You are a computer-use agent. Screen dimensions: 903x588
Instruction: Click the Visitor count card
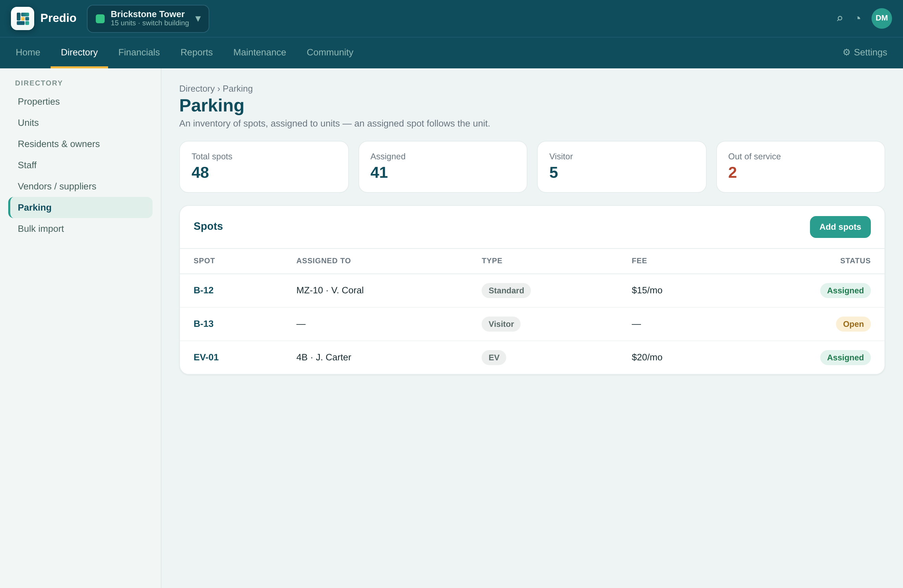[x=621, y=167]
